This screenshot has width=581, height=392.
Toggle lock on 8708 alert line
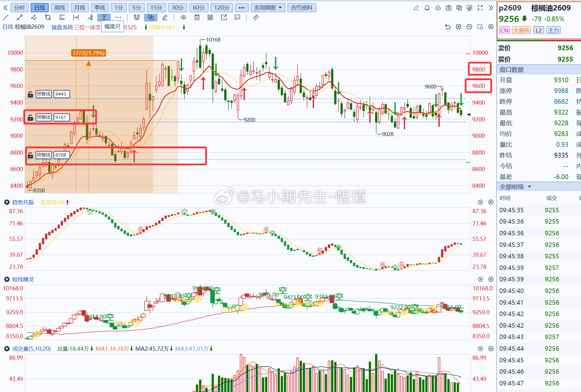click(x=30, y=155)
